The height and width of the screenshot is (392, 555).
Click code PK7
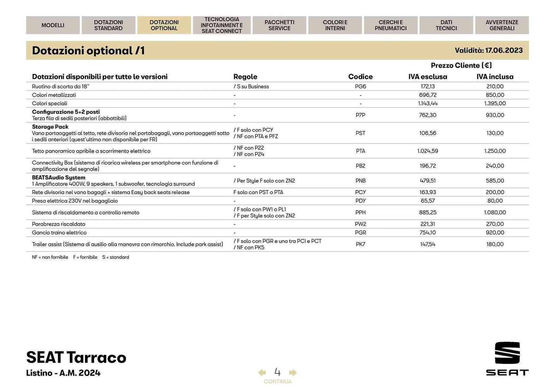pos(360,244)
